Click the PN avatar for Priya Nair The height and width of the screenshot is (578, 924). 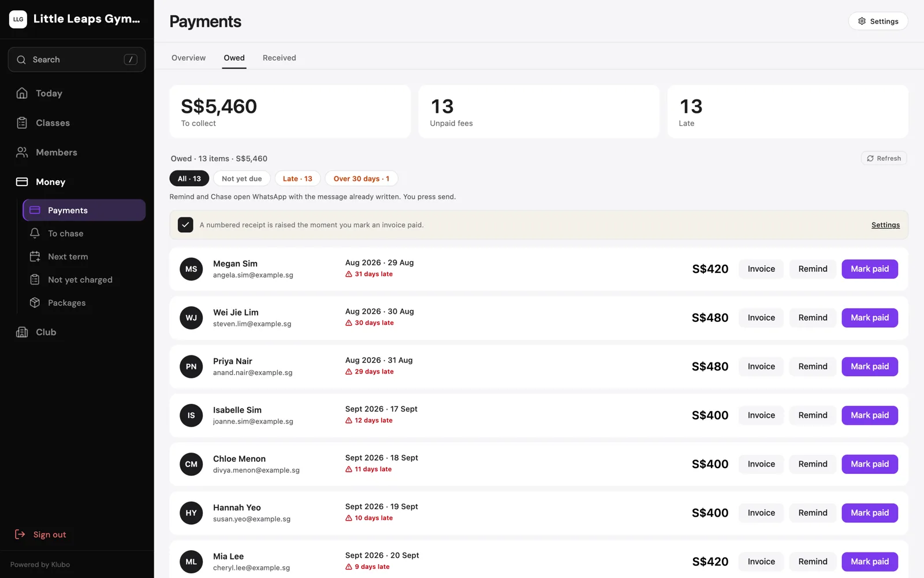[191, 366]
